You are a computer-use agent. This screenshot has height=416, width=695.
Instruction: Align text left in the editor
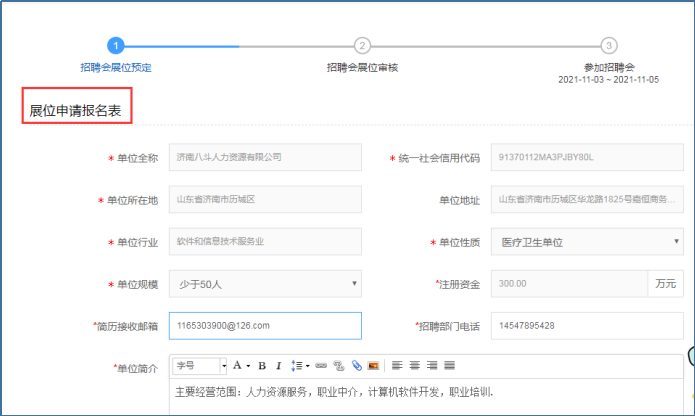click(x=397, y=365)
